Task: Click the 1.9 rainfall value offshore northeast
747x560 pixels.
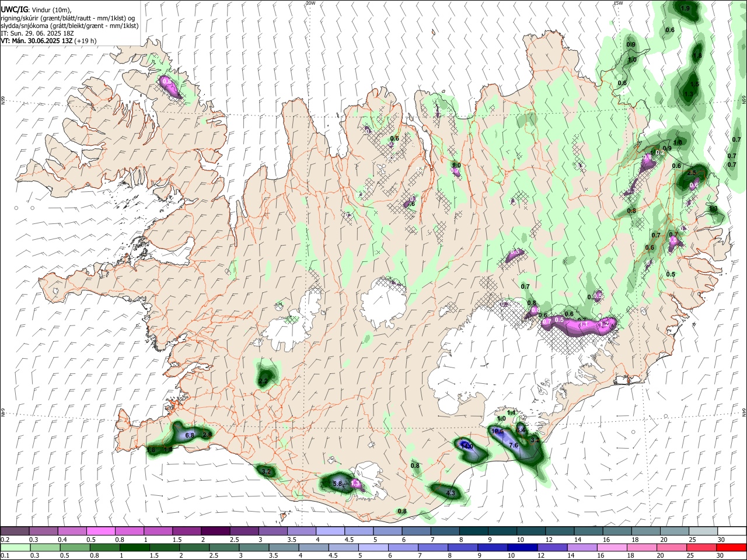Action: [x=686, y=8]
